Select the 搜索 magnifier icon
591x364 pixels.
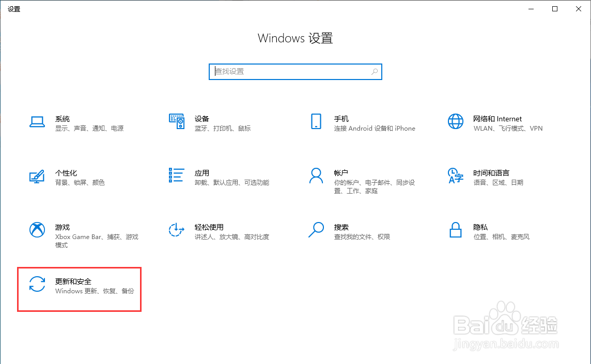pos(316,231)
